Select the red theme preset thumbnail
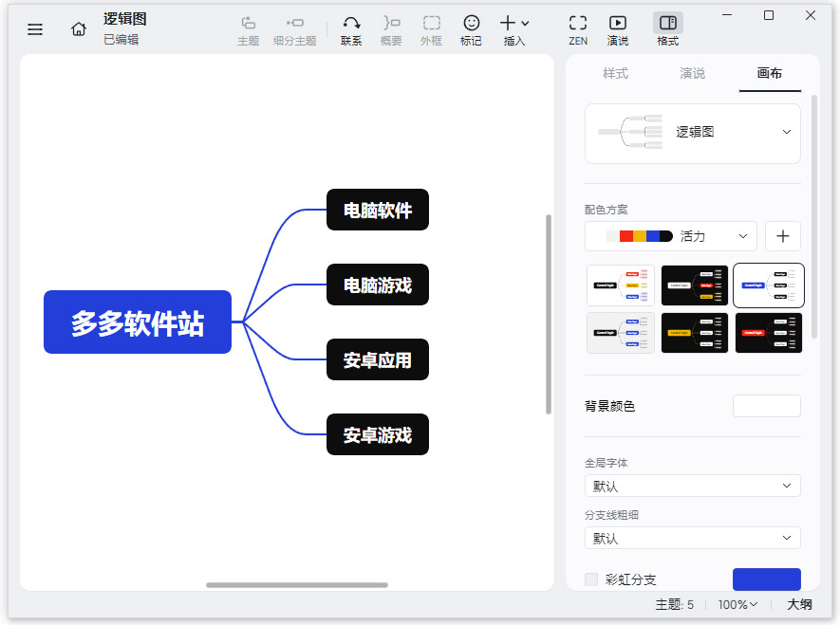840x625 pixels. [769, 333]
